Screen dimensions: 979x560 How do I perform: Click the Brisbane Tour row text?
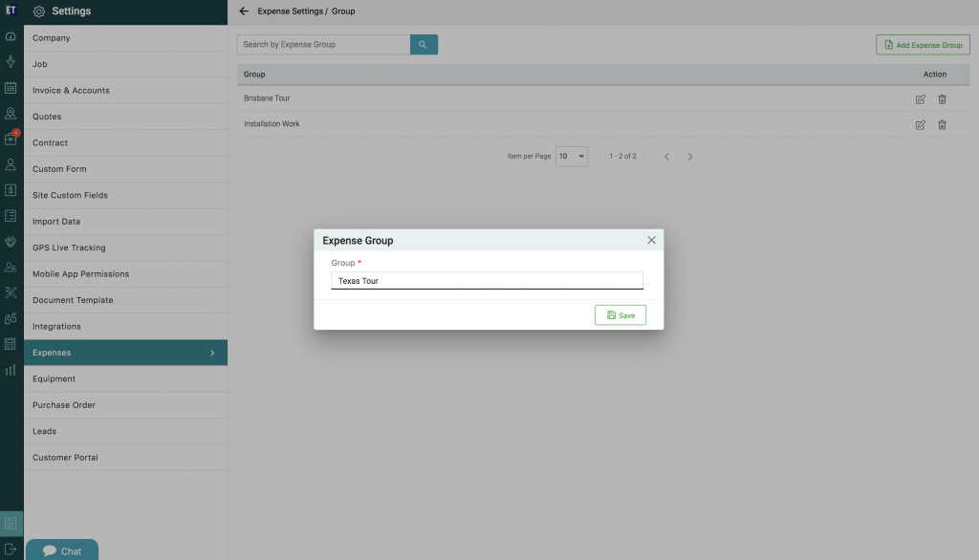point(267,98)
